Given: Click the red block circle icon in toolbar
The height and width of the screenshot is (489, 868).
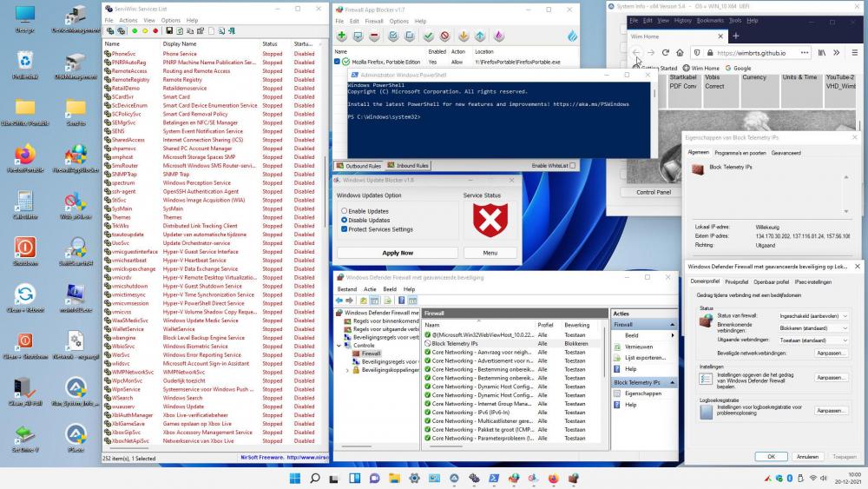Looking at the screenshot, I should tap(444, 36).
